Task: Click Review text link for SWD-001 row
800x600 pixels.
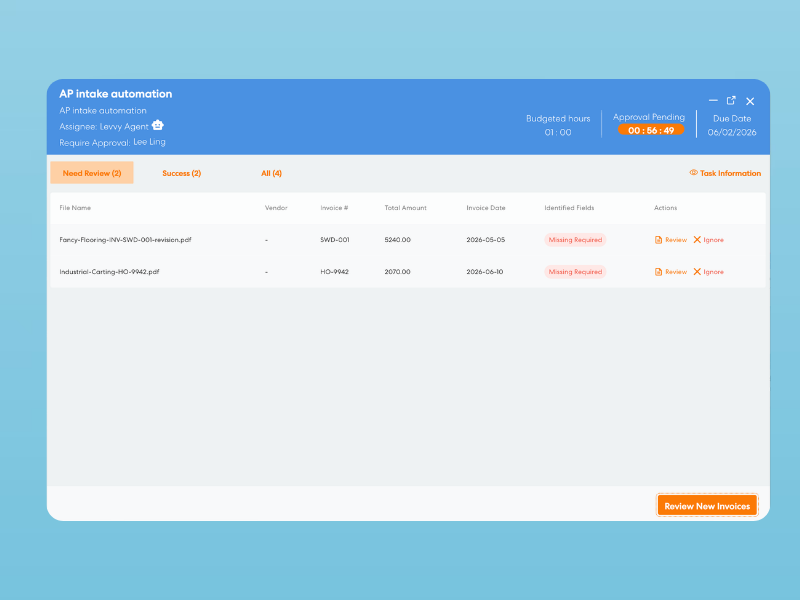Action: coord(676,240)
